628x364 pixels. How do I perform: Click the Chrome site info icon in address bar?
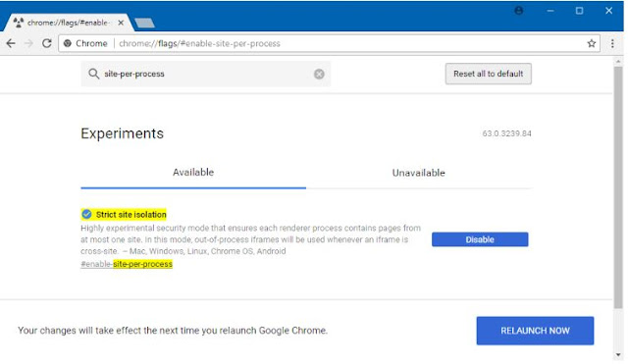coord(68,43)
